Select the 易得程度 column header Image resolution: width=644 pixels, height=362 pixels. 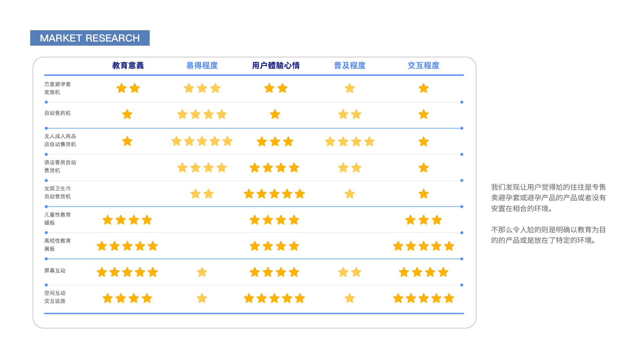click(202, 65)
